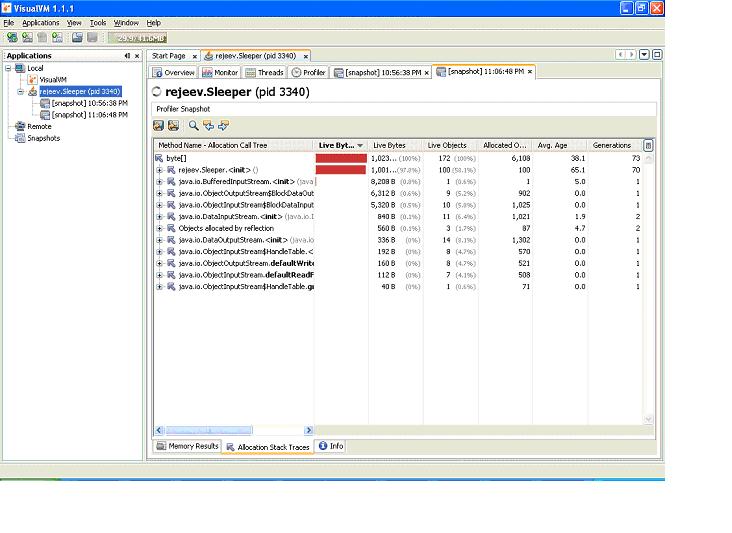
Task: Click the horizontal scrollbar right arrow
Action: [x=308, y=430]
